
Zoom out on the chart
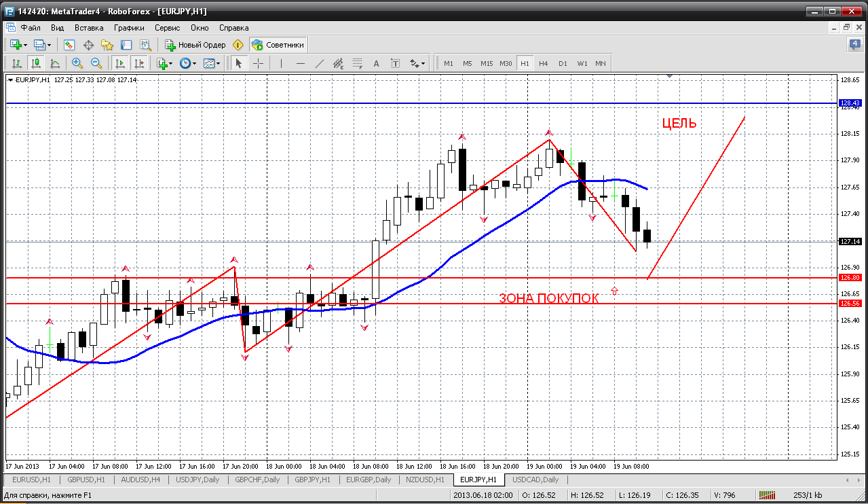96,63
